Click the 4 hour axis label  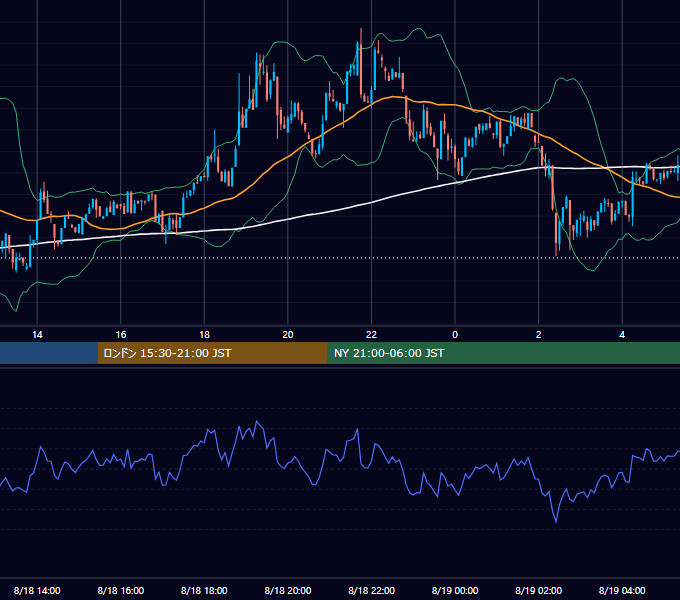coord(622,335)
